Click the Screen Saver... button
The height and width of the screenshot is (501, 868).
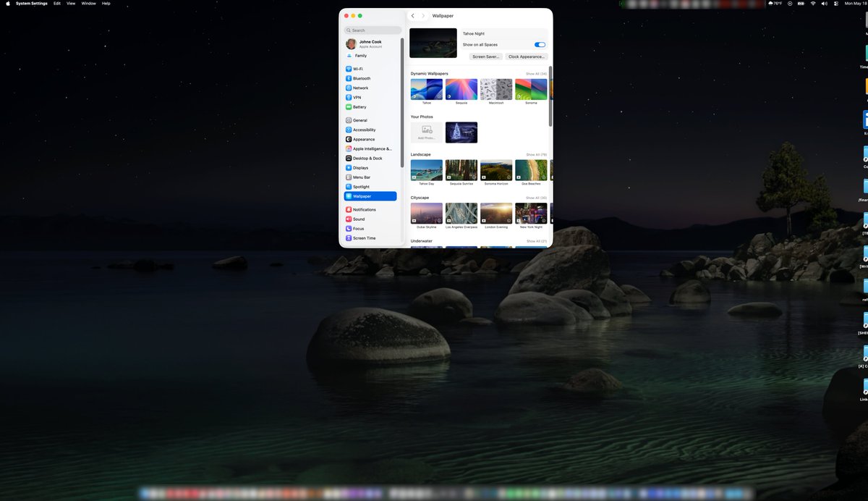coord(486,56)
